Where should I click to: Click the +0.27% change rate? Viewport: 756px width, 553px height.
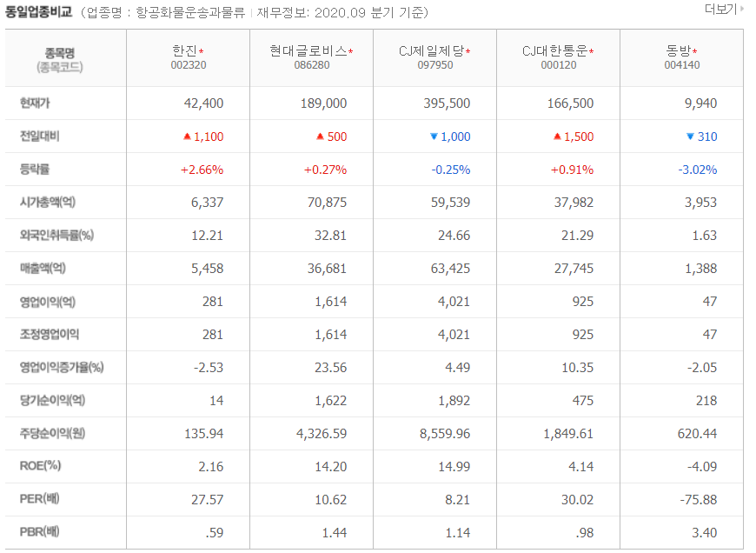326,170
